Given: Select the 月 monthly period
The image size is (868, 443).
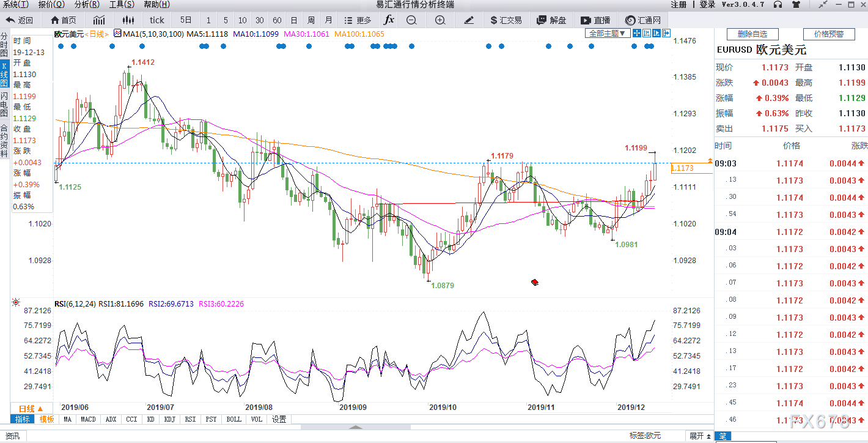Looking at the screenshot, I should [x=329, y=20].
